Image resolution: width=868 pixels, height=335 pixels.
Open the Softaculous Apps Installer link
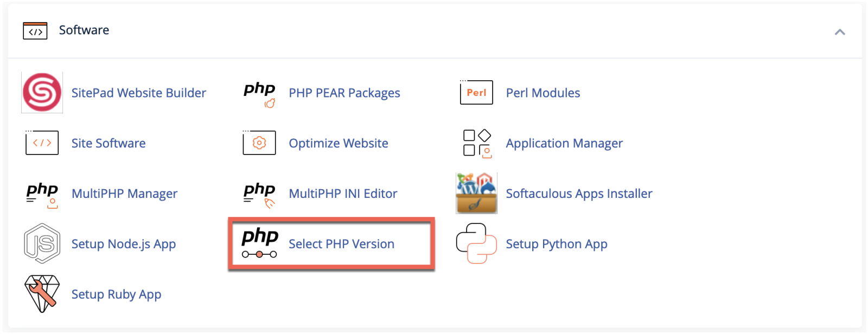579,194
